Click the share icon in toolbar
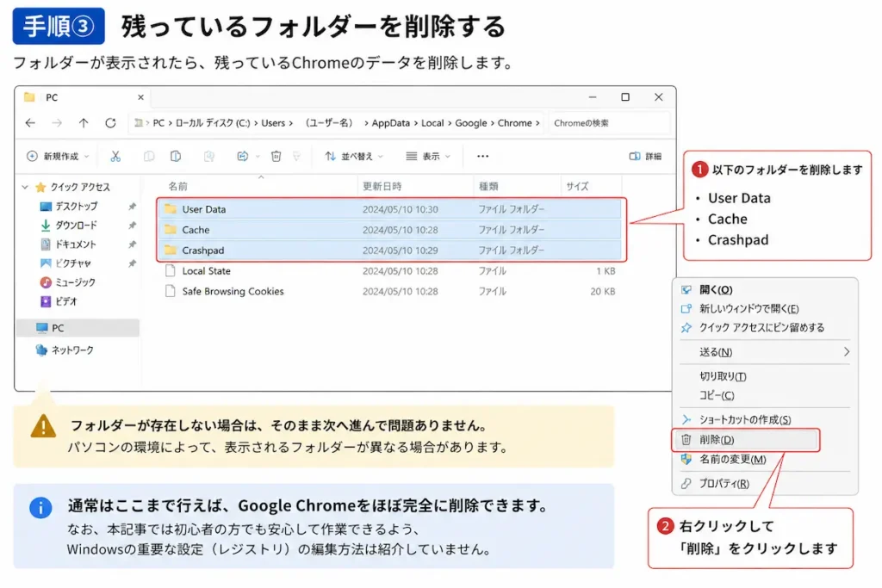The width and height of the screenshot is (882, 588). pyautogui.click(x=242, y=157)
